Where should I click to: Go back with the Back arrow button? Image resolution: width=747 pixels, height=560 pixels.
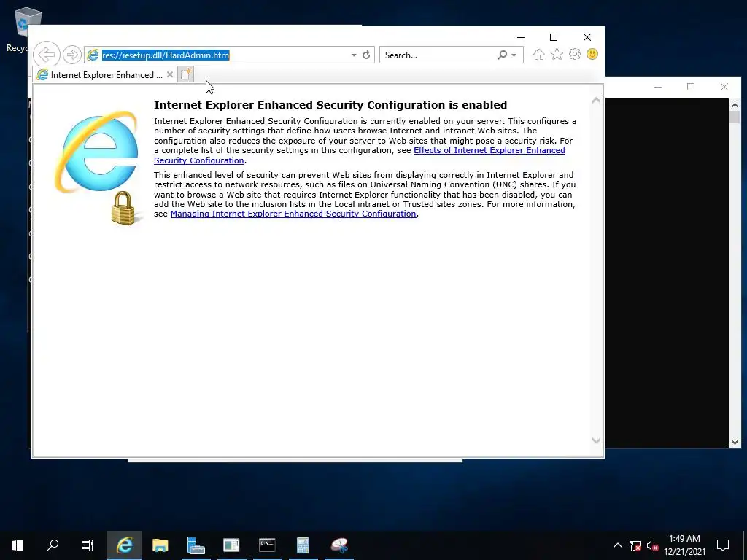47,54
